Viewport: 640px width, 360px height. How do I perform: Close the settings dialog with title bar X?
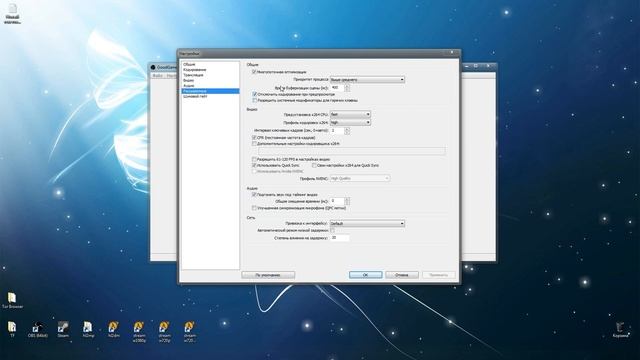pos(452,53)
